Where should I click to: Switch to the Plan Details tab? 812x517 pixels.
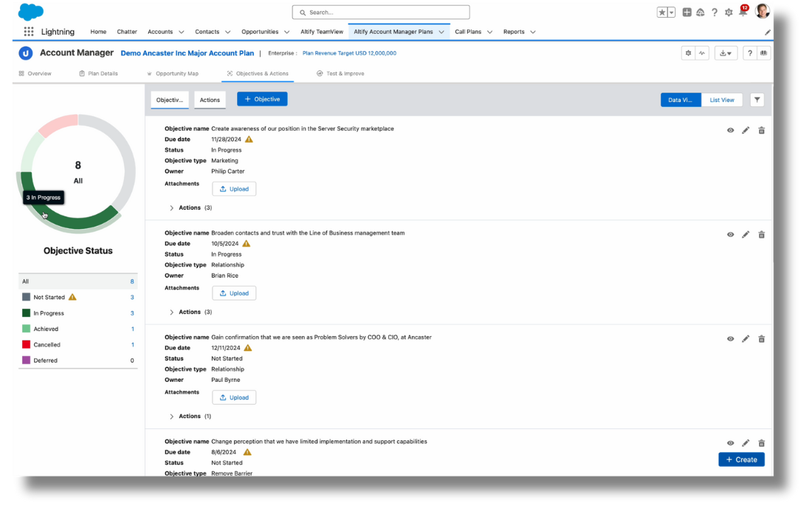(x=98, y=74)
